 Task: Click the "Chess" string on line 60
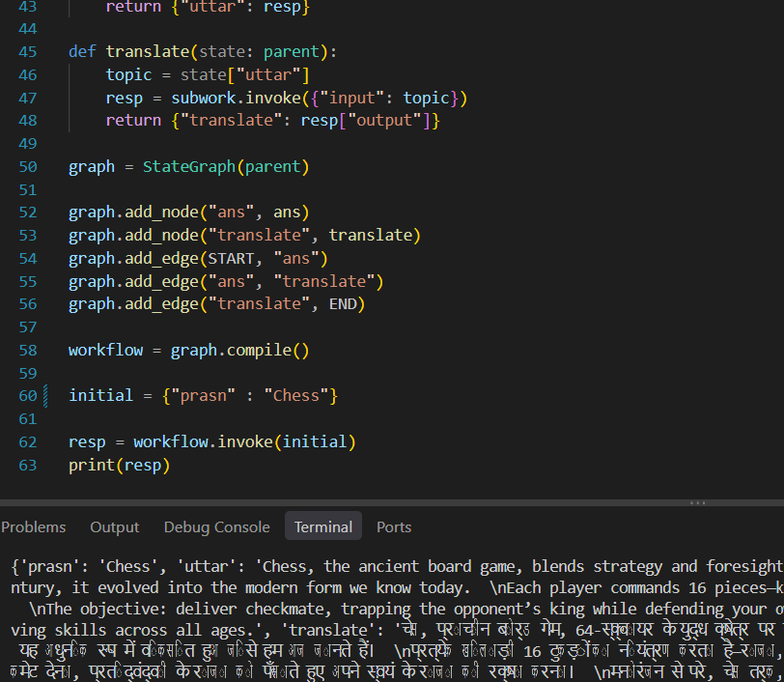296,396
